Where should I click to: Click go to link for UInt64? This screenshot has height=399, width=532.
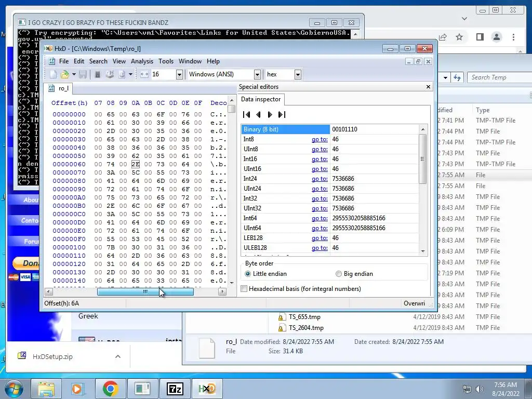[320, 229]
